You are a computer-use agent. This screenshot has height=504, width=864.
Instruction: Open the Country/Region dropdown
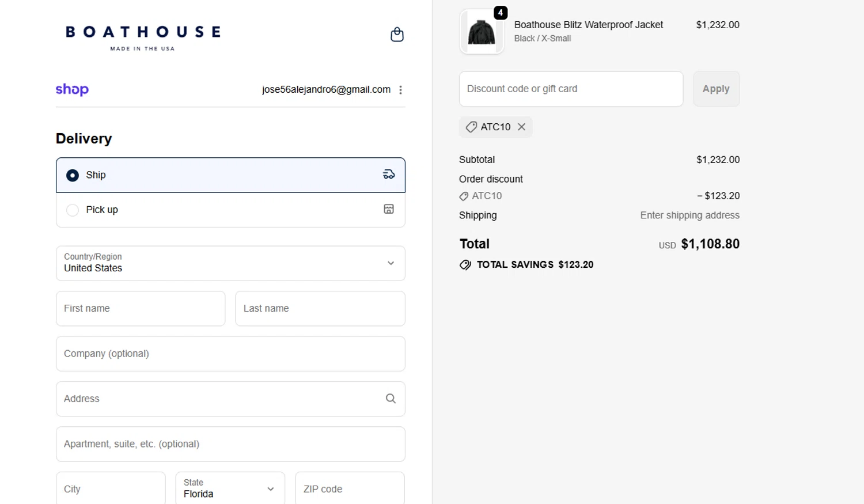230,263
